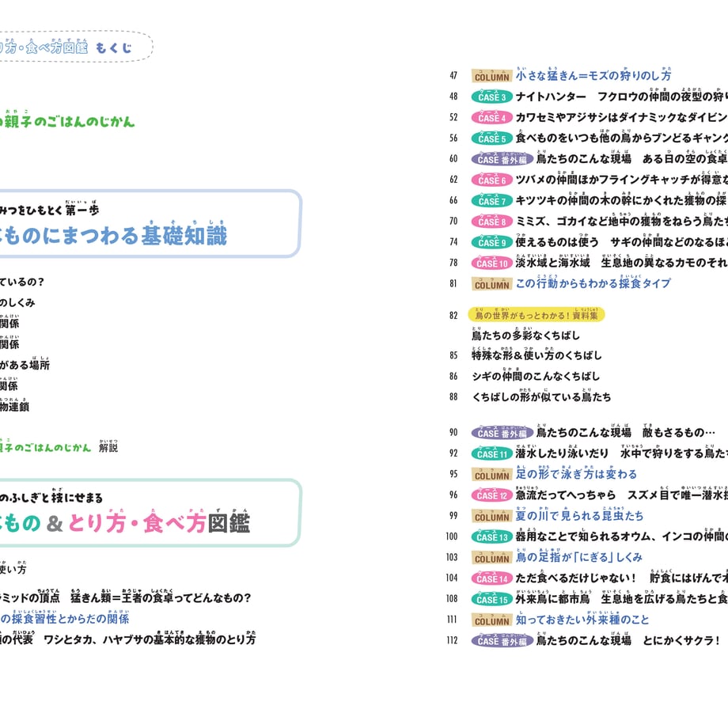Click the column title '知っておきたい外来種のこと'
The height and width of the screenshot is (728, 728).
(582, 620)
